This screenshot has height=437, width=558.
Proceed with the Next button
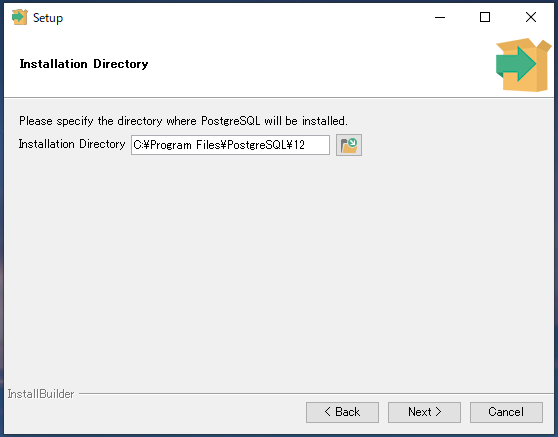point(424,412)
